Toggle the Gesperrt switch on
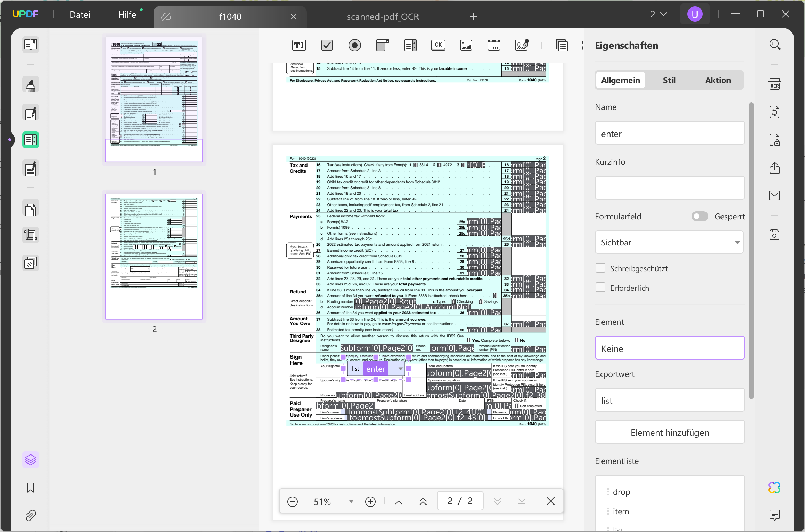Image resolution: width=805 pixels, height=532 pixels. tap(700, 216)
